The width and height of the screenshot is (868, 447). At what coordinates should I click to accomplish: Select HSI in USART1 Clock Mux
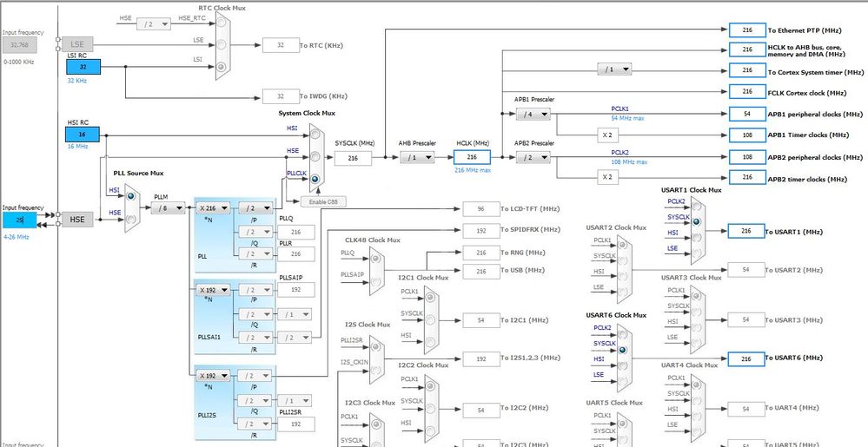[697, 239]
